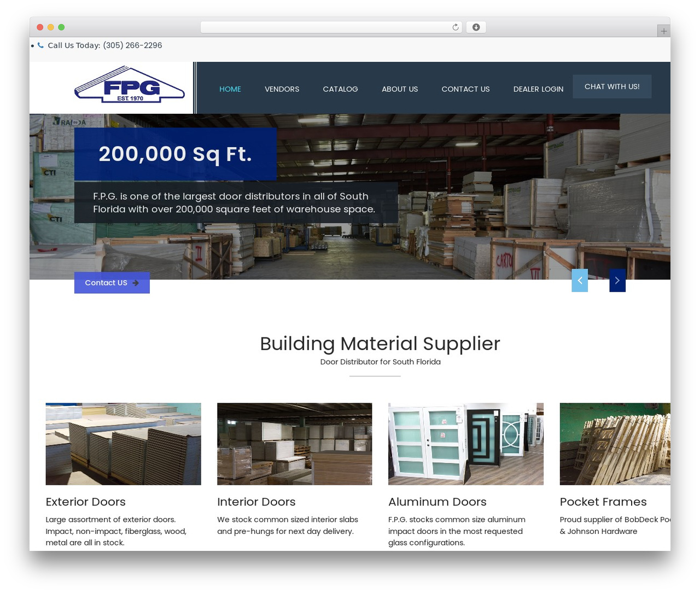Minimize the browser window with yellow button
The width and height of the screenshot is (700, 593).
(51, 27)
